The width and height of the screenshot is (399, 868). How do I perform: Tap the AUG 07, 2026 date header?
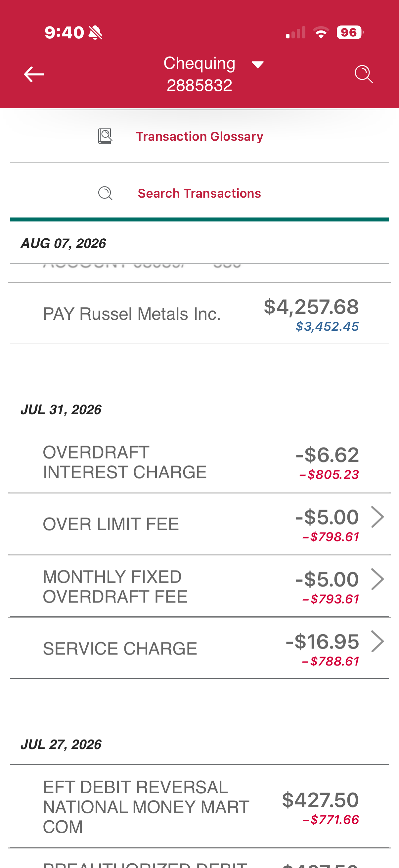[x=63, y=243]
